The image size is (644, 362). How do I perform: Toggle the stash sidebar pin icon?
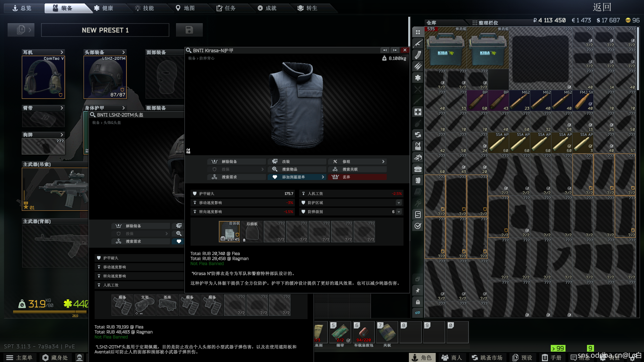418,291
